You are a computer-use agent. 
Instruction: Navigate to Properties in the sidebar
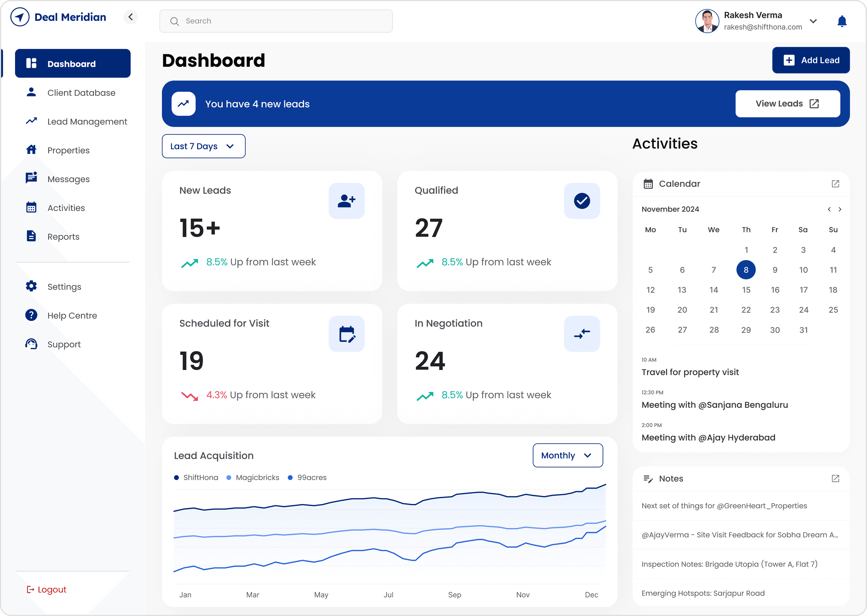68,151
